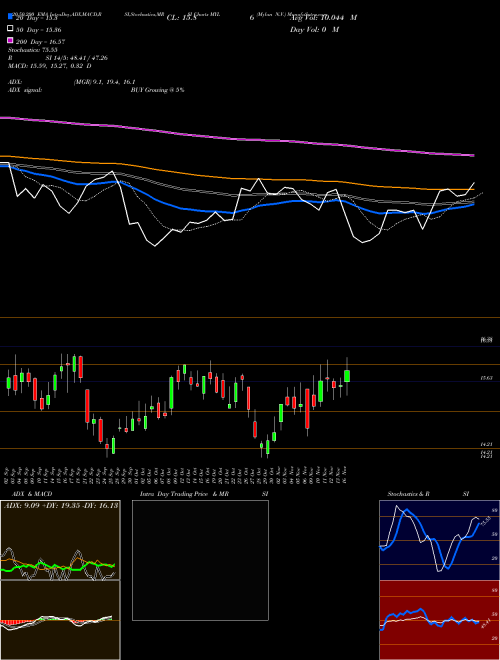The height and width of the screenshot is (660, 500).
Task: Click the MACD histogram panel
Action: click(x=60, y=620)
